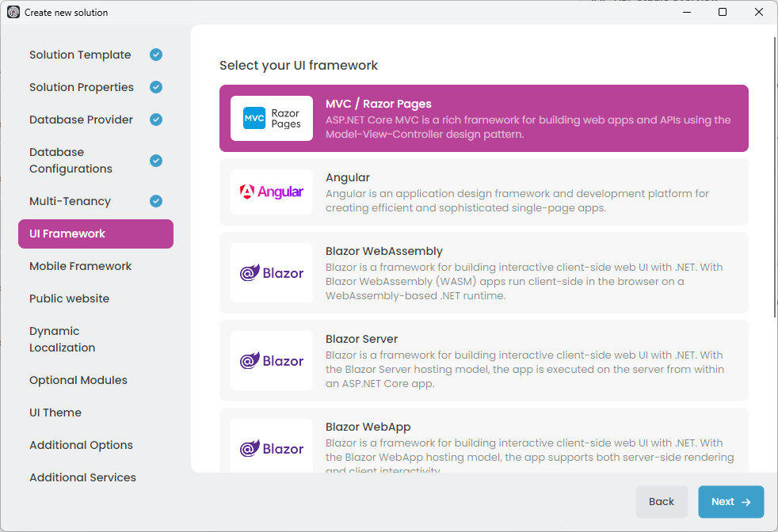
Task: Go to the Solution Properties step
Action: point(96,87)
